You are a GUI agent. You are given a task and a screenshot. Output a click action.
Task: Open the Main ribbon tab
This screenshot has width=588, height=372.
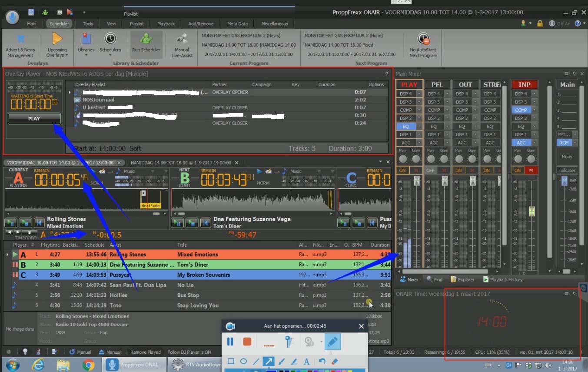[32, 23]
